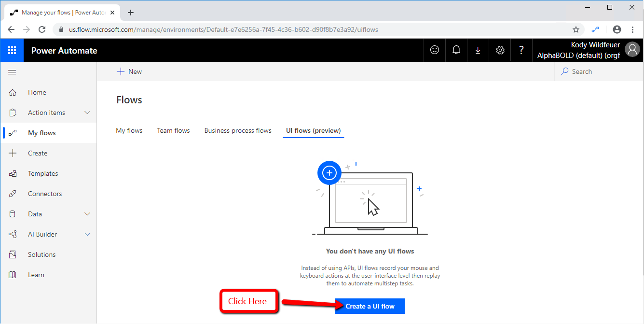Screen dimensions: 644x324
Task: Open the Chrome profile icon
Action: 617,29
